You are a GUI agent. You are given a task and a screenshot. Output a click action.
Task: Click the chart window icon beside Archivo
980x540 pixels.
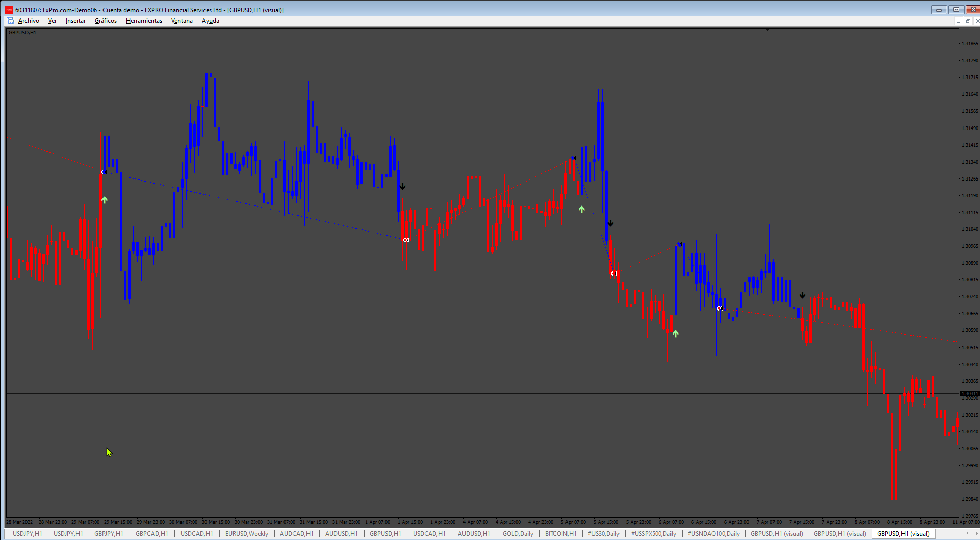pyautogui.click(x=10, y=21)
